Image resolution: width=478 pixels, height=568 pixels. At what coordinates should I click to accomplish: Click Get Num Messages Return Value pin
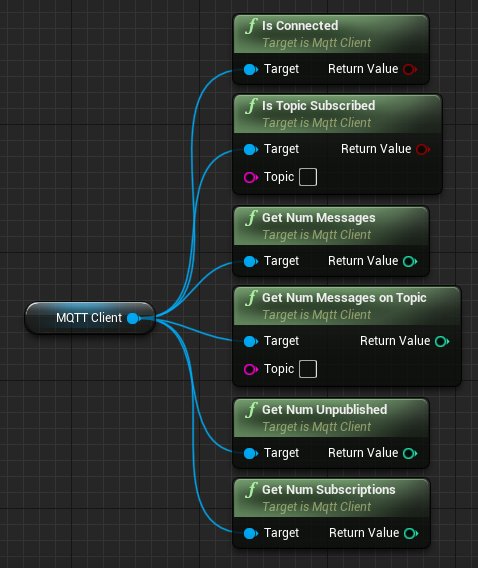[410, 261]
